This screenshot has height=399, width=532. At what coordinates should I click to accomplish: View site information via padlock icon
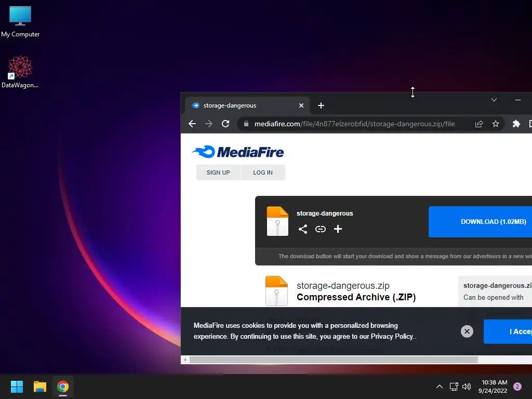[246, 124]
